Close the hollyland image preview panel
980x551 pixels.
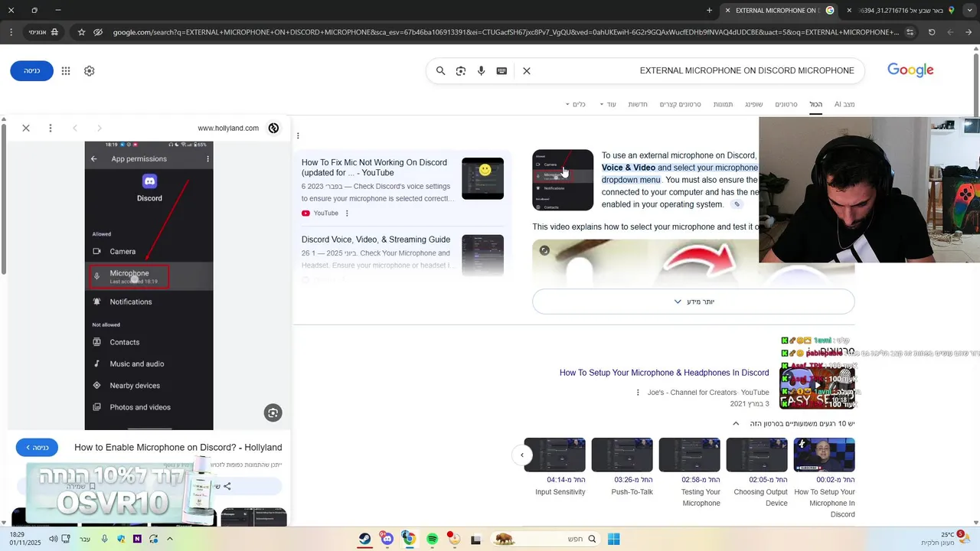click(26, 128)
